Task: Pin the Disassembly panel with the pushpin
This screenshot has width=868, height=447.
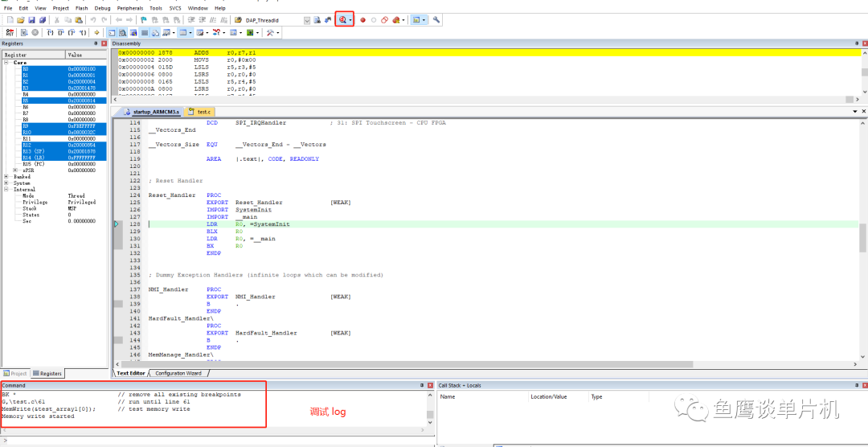Action: tap(855, 43)
